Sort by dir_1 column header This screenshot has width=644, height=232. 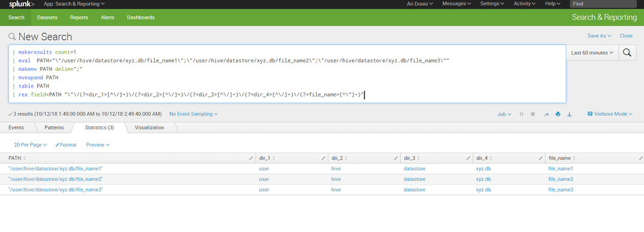[267, 158]
